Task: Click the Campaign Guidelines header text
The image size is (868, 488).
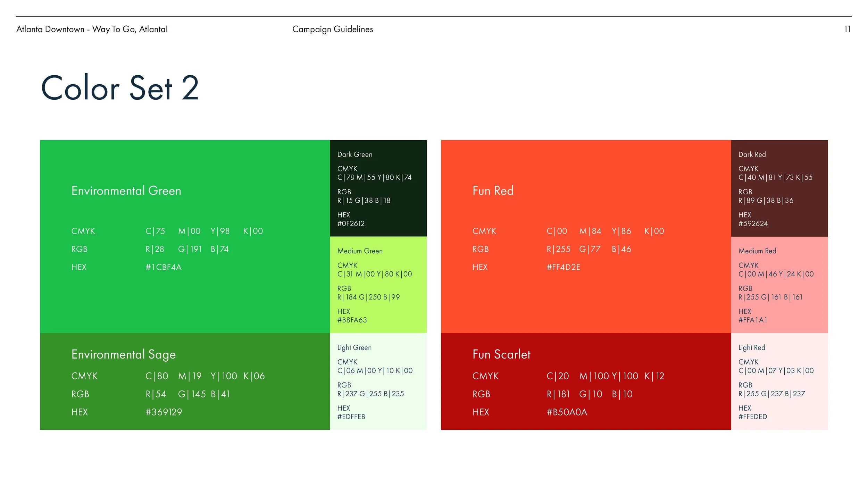Action: click(x=333, y=29)
